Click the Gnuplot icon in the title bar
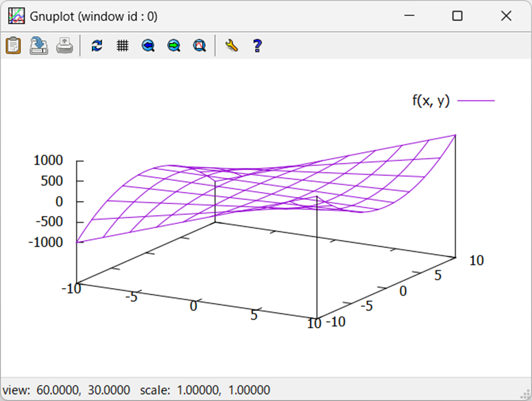Screen dimensions: 532x401 [x=16, y=16]
